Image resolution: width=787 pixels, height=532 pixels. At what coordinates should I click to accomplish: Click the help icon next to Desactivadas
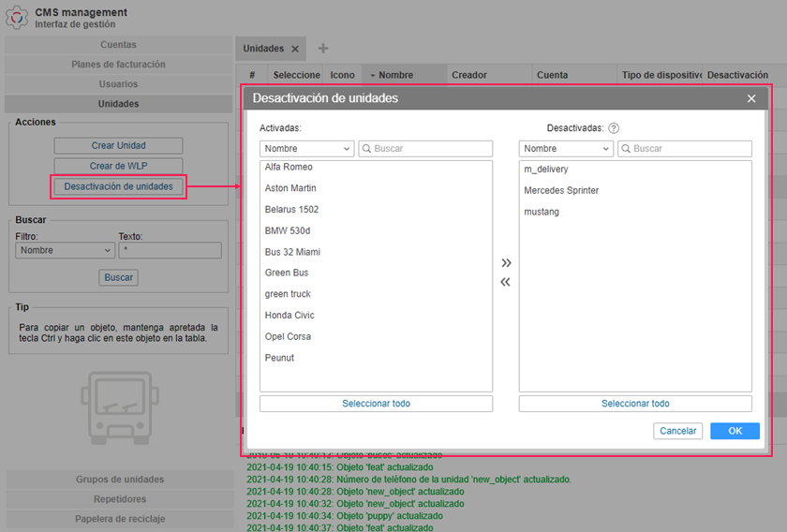point(614,128)
